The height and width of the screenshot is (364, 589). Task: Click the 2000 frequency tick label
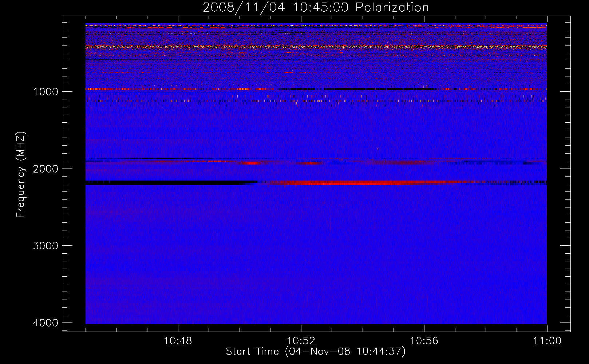click(46, 169)
